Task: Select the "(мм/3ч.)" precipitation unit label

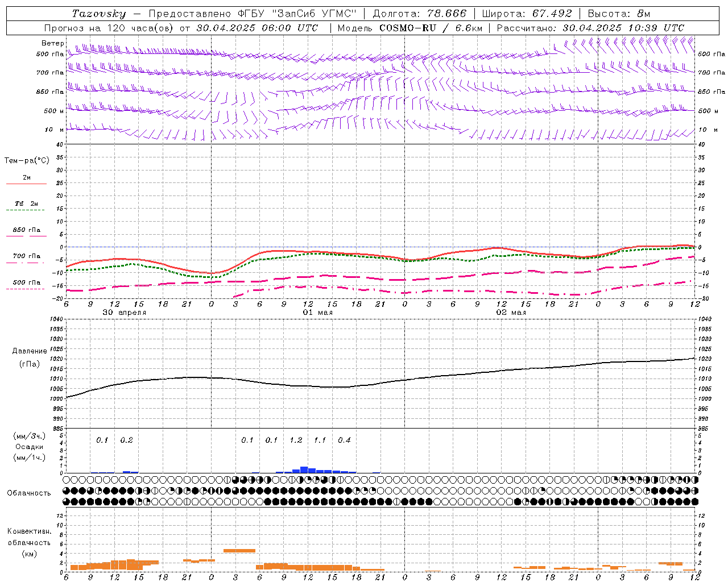Action: [x=30, y=436]
